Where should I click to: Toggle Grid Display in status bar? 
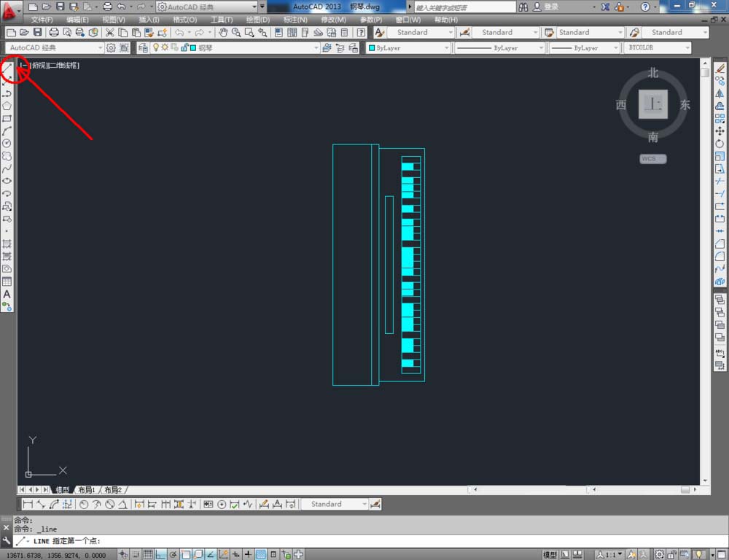click(x=148, y=554)
